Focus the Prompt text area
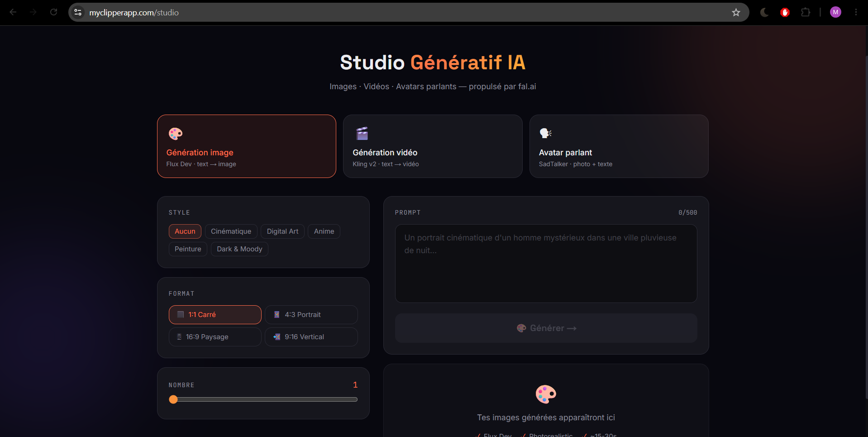 pyautogui.click(x=546, y=264)
